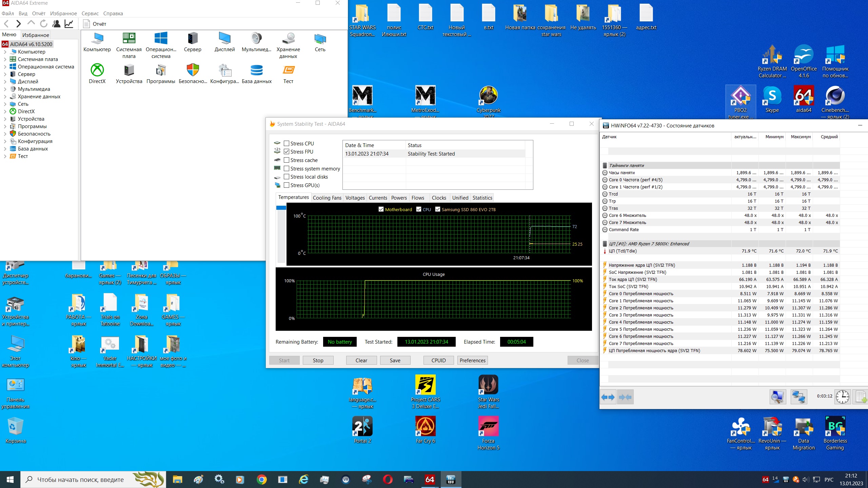Open Cinebench desktop shortcut
Viewport: 868px width, 488px height.
[835, 96]
